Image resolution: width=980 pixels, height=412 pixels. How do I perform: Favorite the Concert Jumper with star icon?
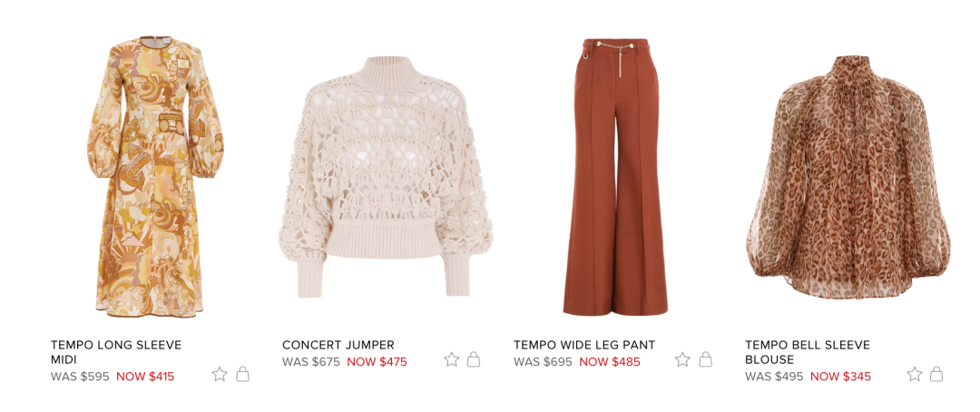point(451,359)
